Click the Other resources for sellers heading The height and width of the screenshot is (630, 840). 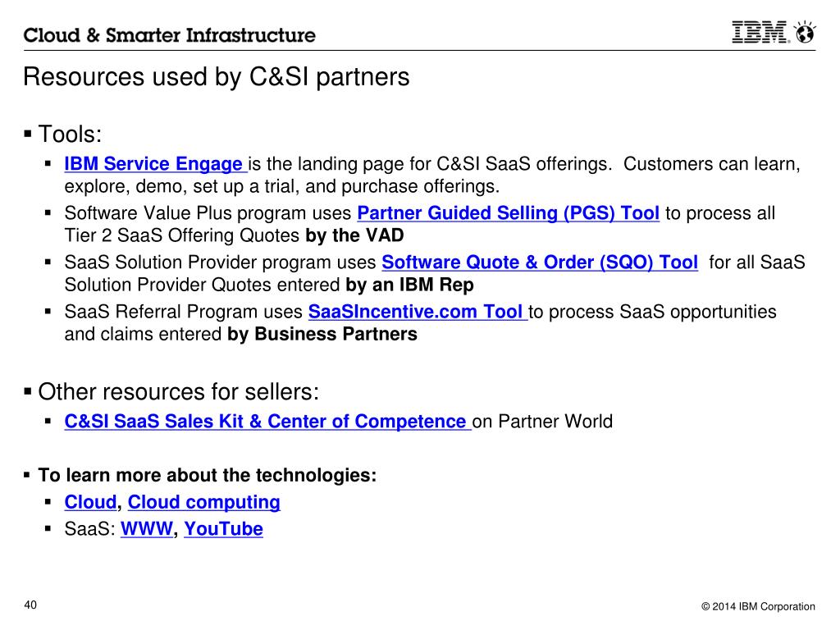[x=178, y=392]
